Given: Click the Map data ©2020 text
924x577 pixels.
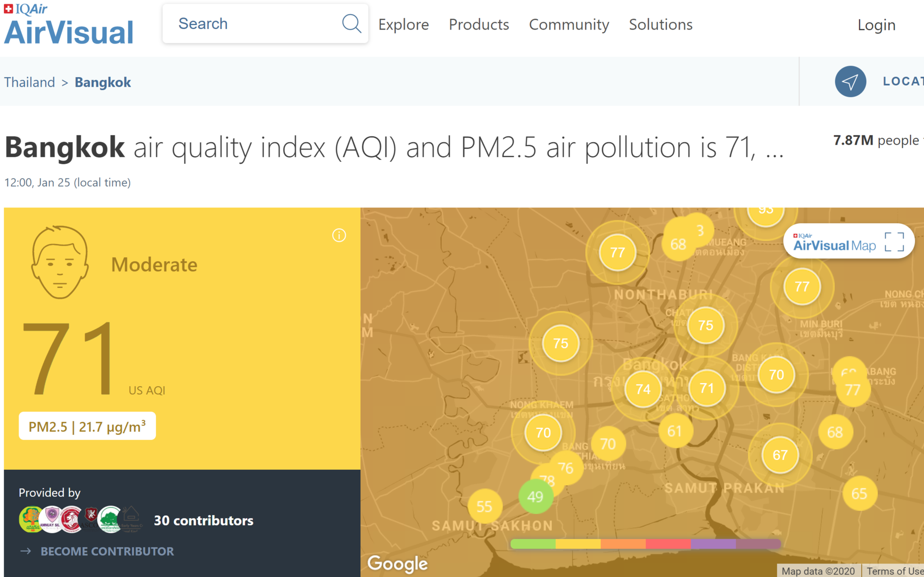Looking at the screenshot, I should pyautogui.click(x=818, y=571).
